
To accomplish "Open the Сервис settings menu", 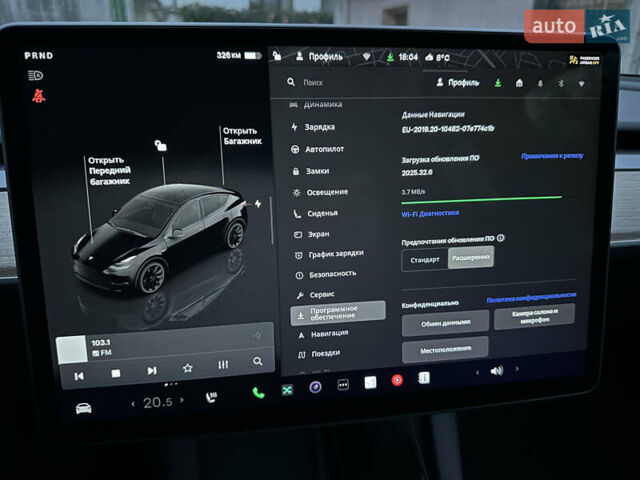I will (x=316, y=294).
